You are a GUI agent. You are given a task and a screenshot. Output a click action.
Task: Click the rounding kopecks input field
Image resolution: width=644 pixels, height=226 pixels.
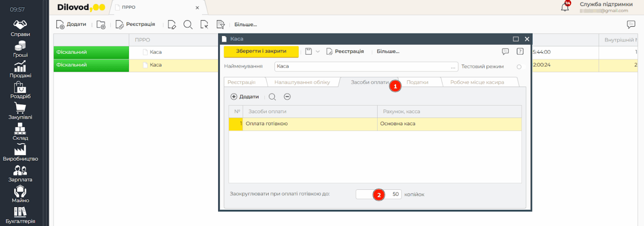[x=379, y=194]
